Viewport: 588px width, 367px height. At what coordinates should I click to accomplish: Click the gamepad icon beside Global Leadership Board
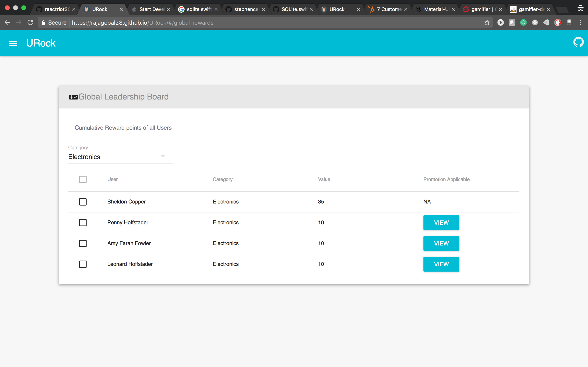pyautogui.click(x=73, y=97)
